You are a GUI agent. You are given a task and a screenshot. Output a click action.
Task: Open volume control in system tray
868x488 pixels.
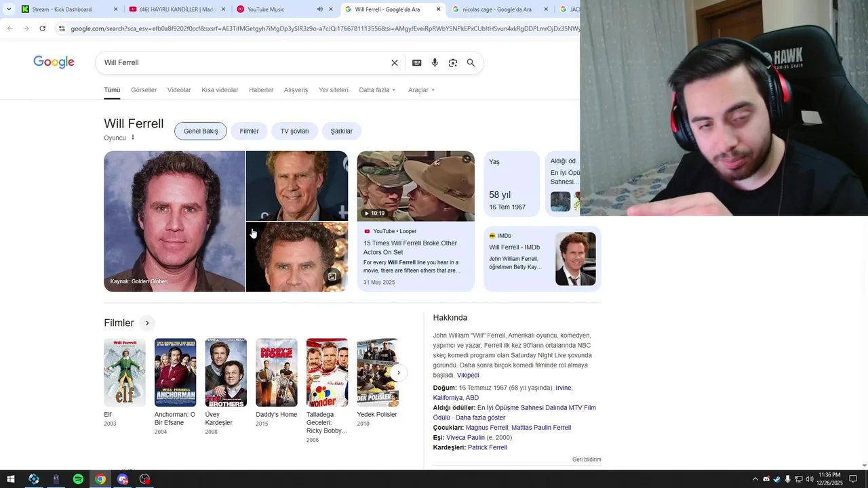coord(809,479)
